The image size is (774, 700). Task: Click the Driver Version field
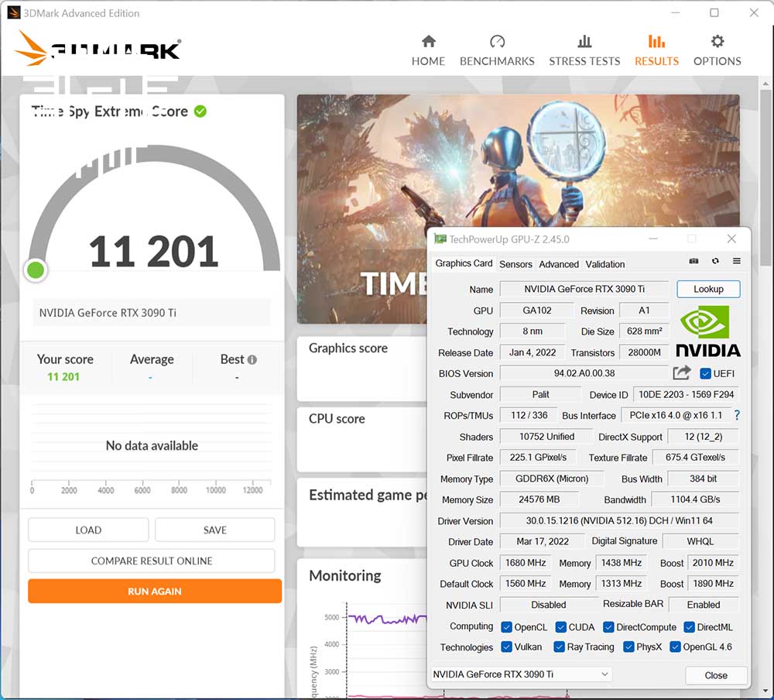click(x=619, y=520)
